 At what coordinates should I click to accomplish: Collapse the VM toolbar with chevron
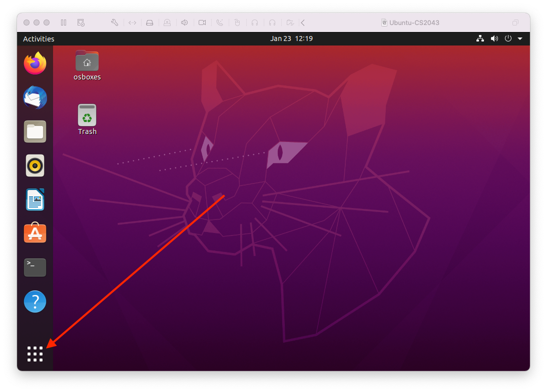coord(303,22)
